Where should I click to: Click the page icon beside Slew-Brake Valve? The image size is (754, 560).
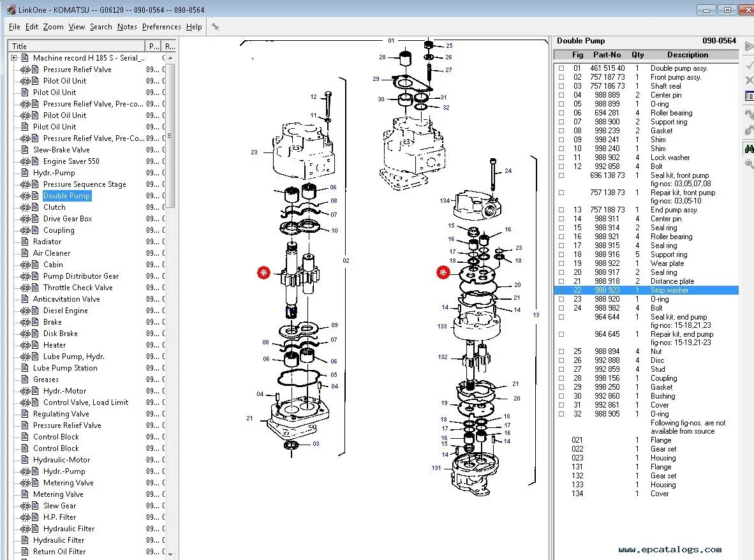click(25, 150)
